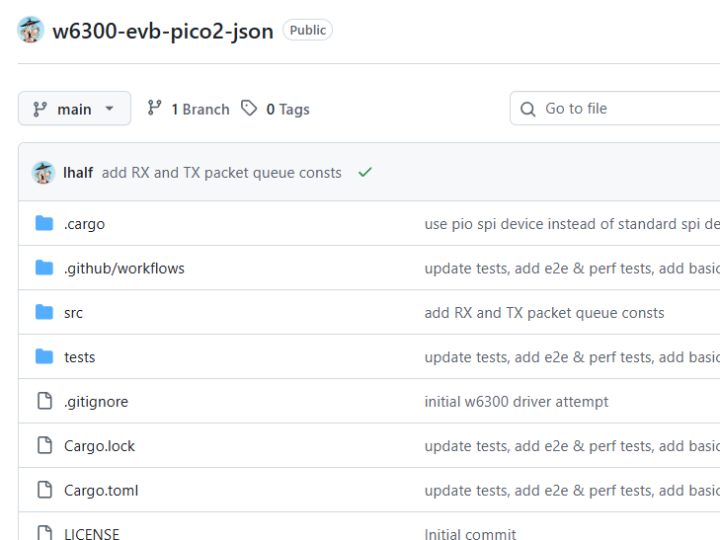Click the tests folder icon
Viewport: 720px width, 540px height.
[x=44, y=357]
